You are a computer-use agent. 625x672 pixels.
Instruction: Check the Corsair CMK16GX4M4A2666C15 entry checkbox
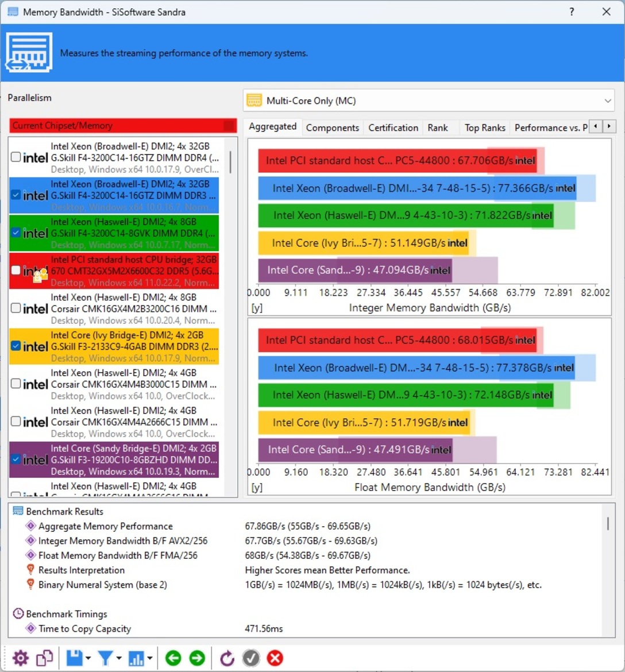[16, 421]
